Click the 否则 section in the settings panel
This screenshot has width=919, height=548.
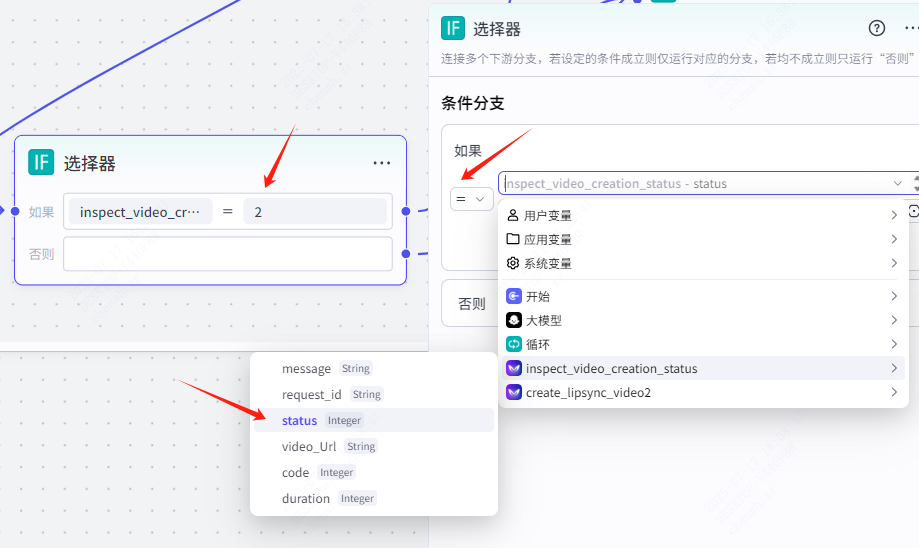[x=680, y=303]
